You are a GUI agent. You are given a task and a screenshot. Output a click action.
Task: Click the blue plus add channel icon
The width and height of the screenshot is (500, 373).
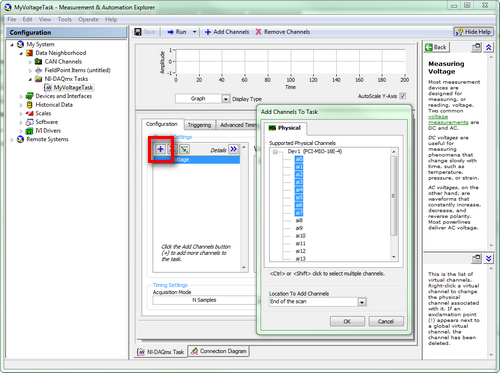tap(160, 149)
